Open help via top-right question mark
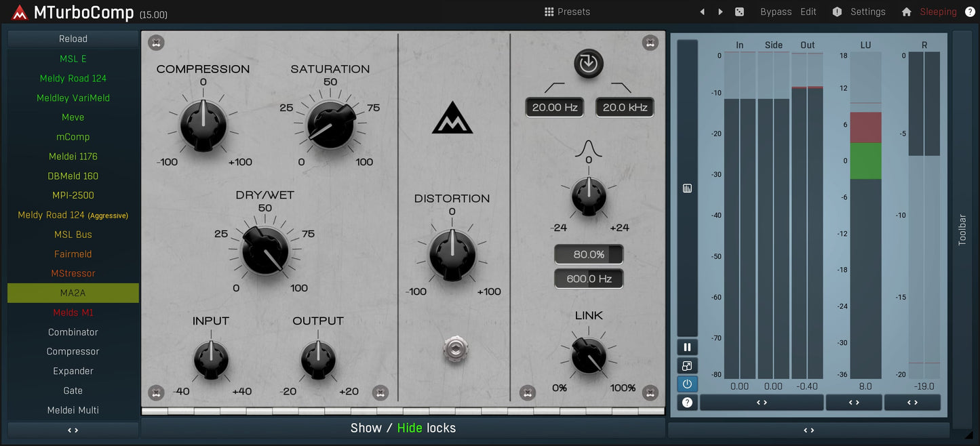 tap(970, 12)
